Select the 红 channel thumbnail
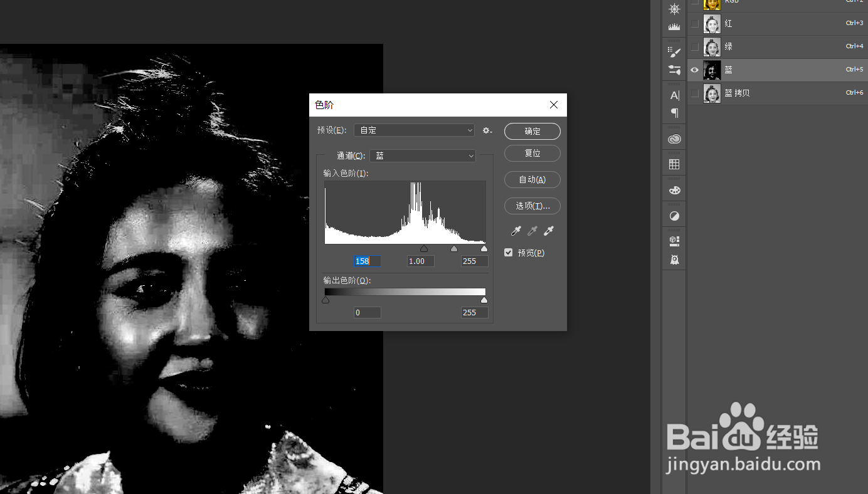This screenshot has width=868, height=494. coord(712,24)
